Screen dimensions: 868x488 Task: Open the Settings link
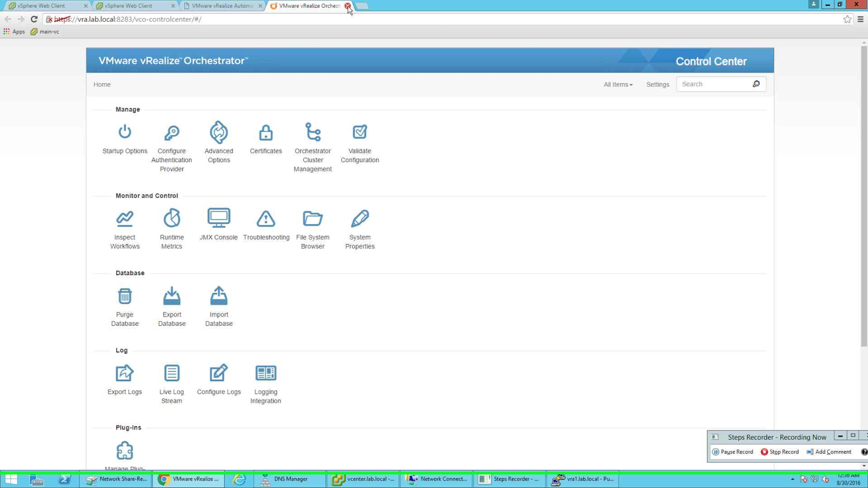[658, 85]
